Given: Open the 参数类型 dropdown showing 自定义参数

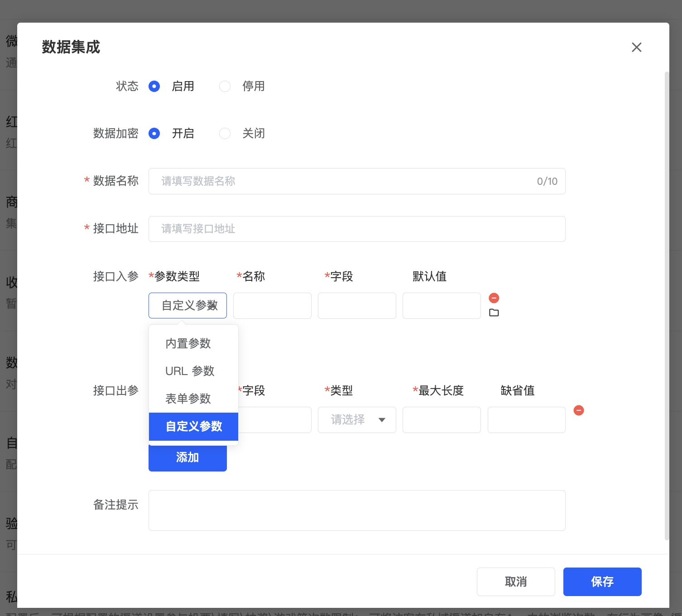Looking at the screenshot, I should point(187,306).
